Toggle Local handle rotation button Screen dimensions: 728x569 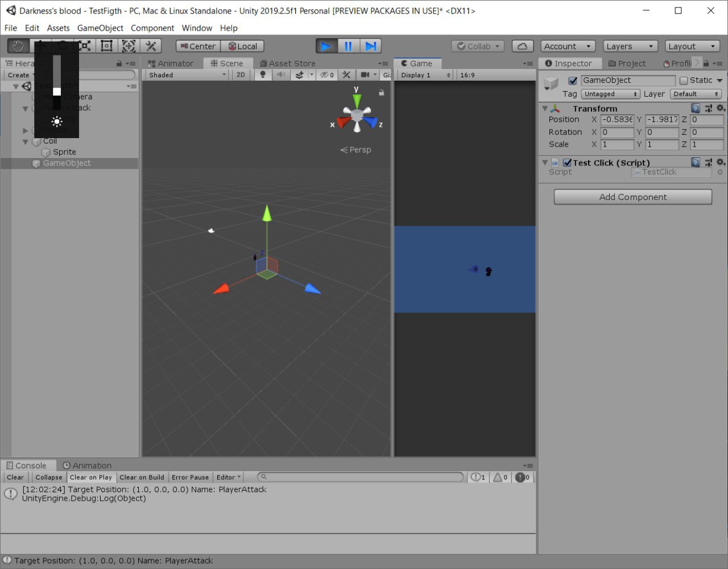pyautogui.click(x=242, y=46)
